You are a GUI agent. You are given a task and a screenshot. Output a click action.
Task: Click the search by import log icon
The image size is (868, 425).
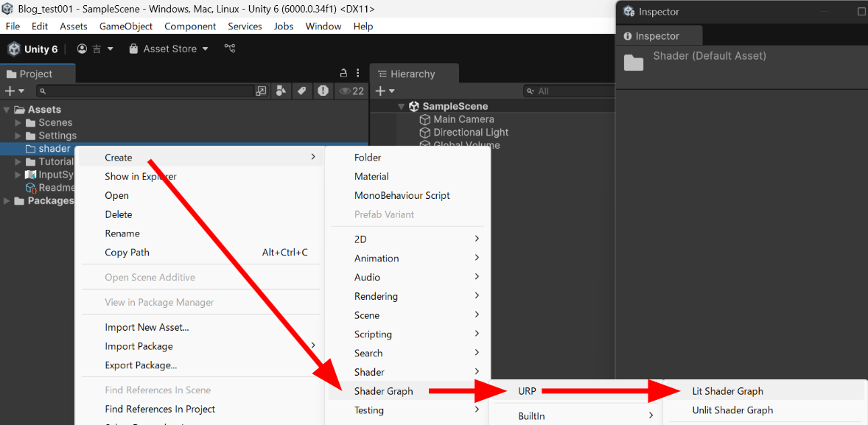tap(323, 91)
